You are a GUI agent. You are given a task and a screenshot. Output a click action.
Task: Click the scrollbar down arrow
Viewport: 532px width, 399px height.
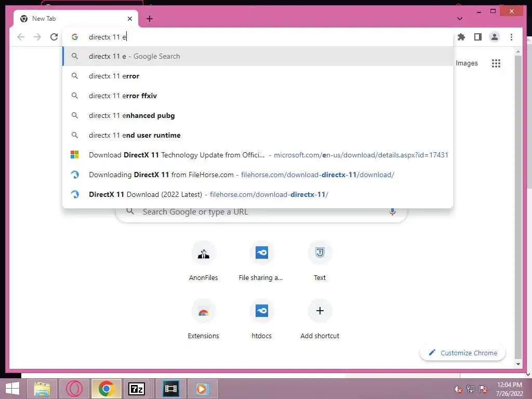tap(518, 364)
